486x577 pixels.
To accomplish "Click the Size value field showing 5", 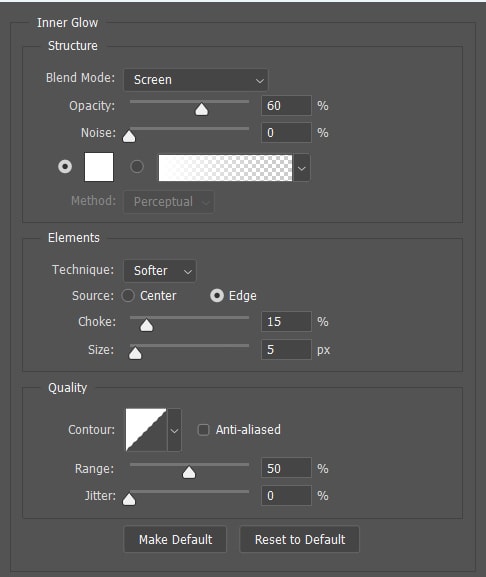I will (286, 350).
